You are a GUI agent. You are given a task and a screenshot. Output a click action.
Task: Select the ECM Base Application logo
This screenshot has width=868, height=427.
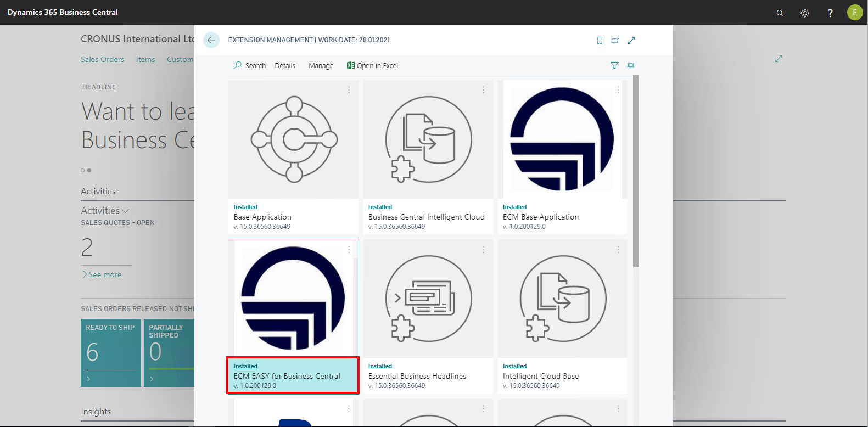click(x=563, y=139)
